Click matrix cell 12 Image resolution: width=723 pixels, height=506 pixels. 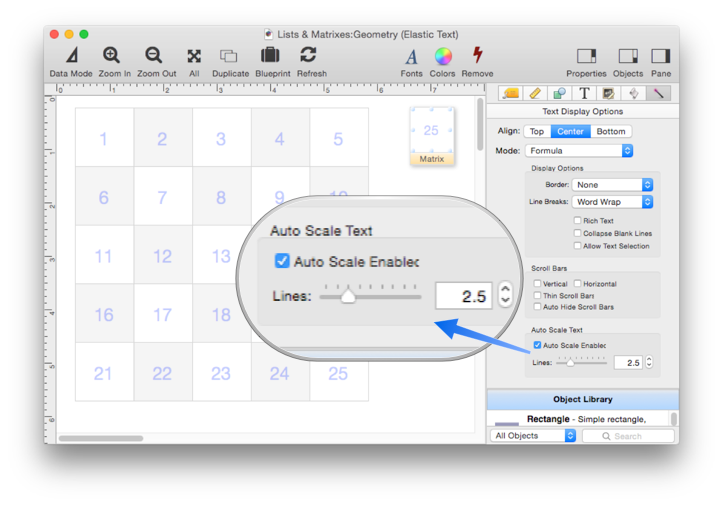pyautogui.click(x=163, y=255)
